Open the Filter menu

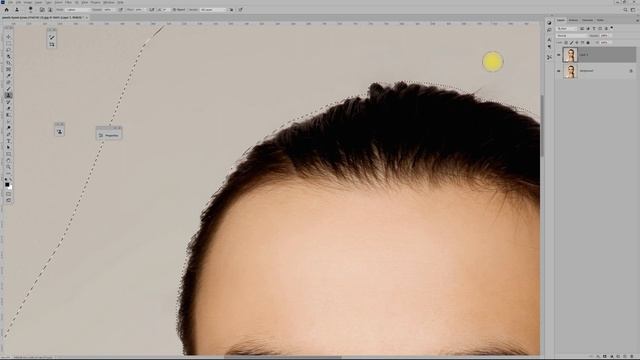(x=69, y=2)
